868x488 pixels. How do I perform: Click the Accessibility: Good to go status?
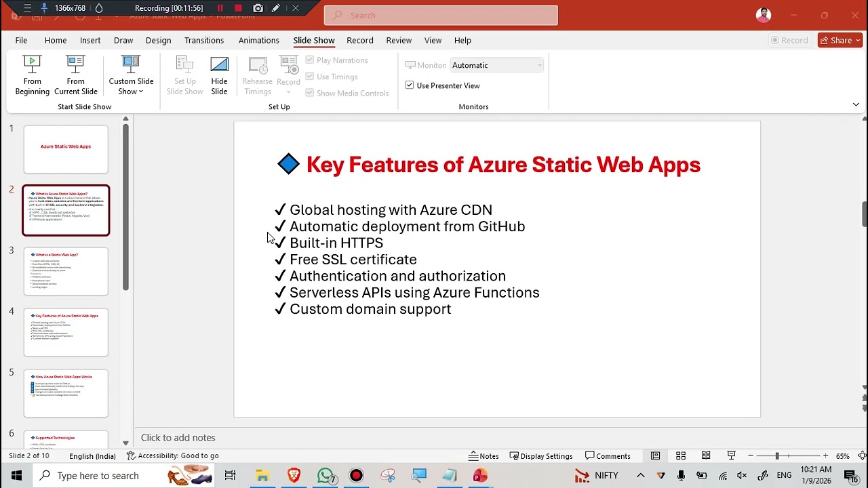pyautogui.click(x=173, y=456)
